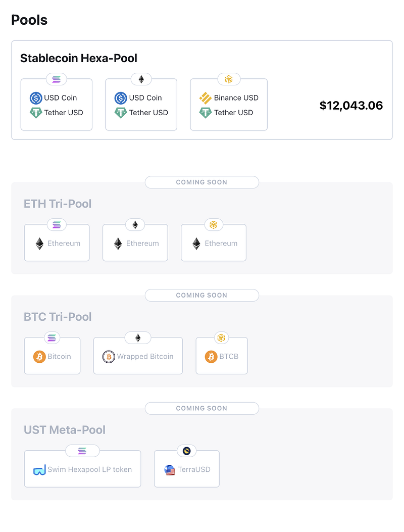Image resolution: width=404 pixels, height=532 pixels.
Task: Click the Ethereum badge in the Stablecoin Hexa-Pool
Action: pos(141,79)
